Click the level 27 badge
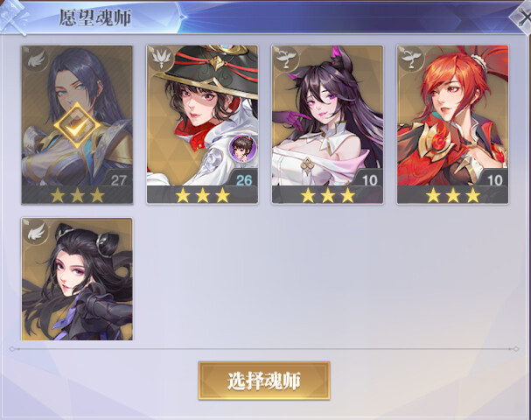This screenshot has width=531, height=420. (117, 178)
